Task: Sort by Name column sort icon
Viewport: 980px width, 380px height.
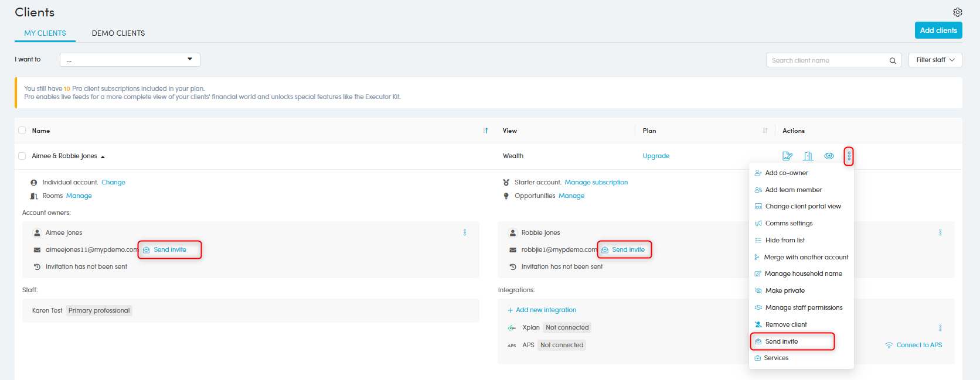Action: point(485,131)
